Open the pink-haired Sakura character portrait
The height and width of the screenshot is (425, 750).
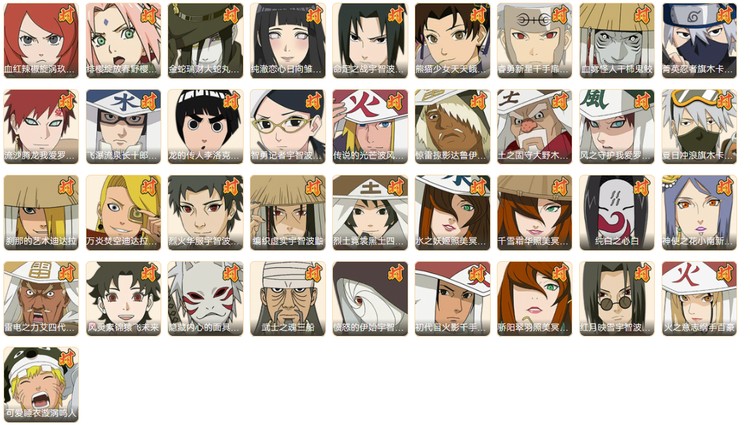[x=123, y=40]
